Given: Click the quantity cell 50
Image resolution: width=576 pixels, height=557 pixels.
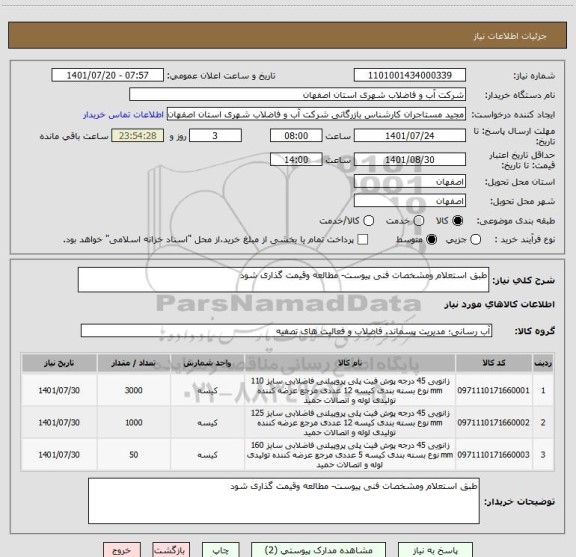Looking at the screenshot, I should 133,454.
